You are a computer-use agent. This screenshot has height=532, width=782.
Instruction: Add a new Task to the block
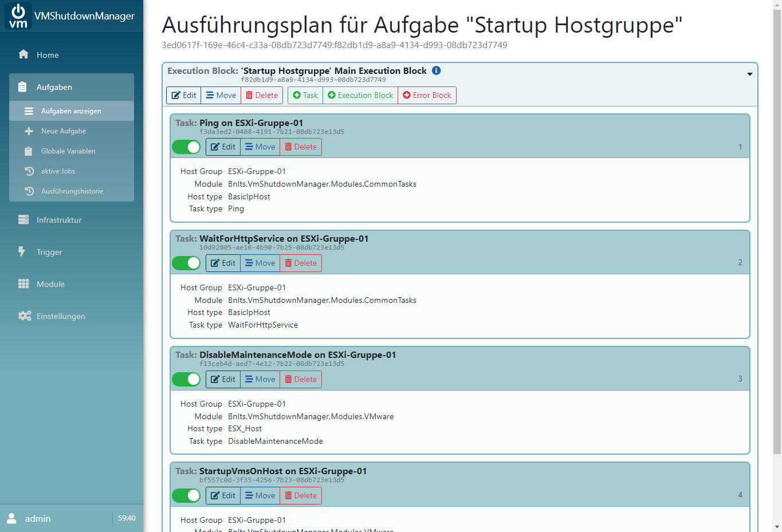tap(305, 96)
